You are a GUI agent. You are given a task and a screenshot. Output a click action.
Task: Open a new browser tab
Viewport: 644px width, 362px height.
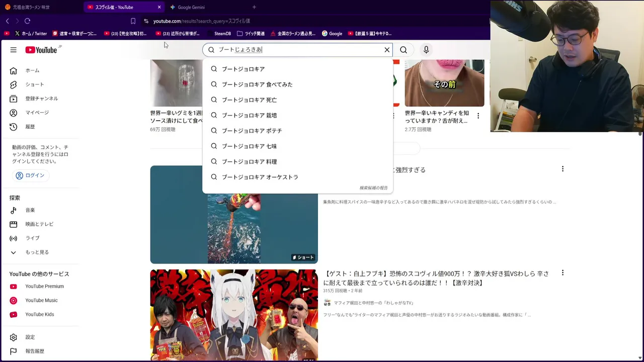coord(254,7)
